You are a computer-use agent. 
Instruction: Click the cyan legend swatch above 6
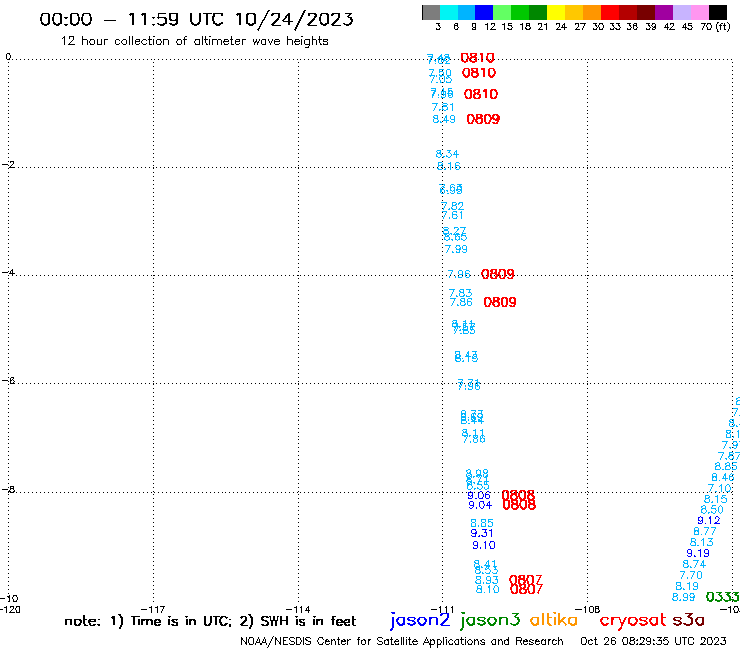(449, 12)
